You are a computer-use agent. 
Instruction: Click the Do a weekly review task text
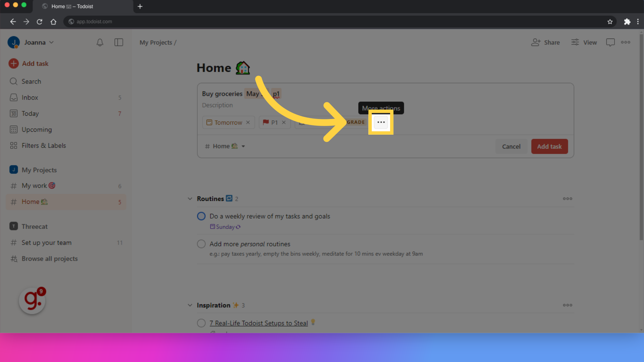click(x=270, y=216)
